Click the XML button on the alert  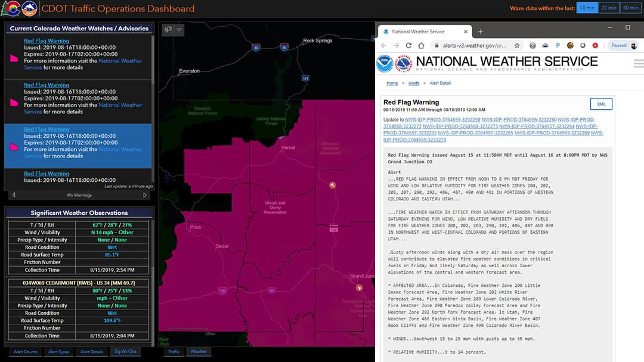pyautogui.click(x=601, y=104)
